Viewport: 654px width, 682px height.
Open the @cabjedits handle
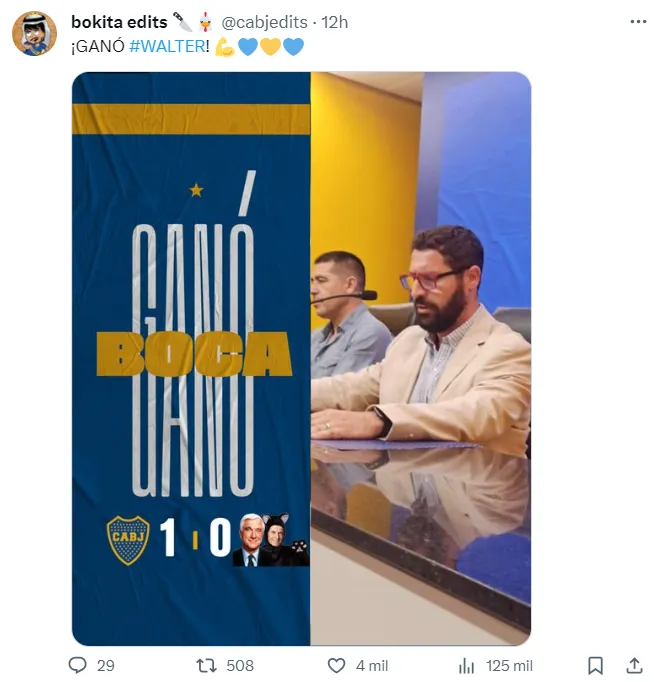pyautogui.click(x=264, y=22)
